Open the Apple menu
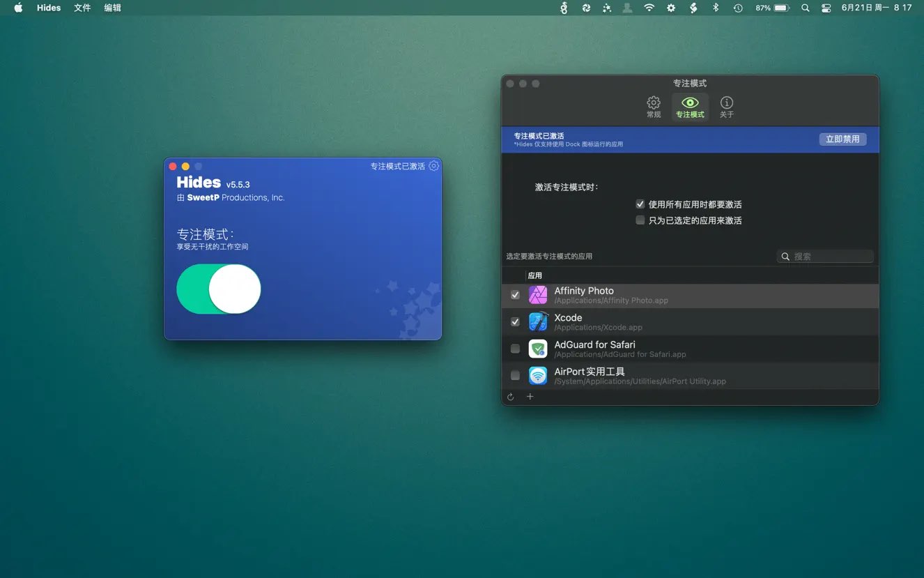 pos(18,8)
